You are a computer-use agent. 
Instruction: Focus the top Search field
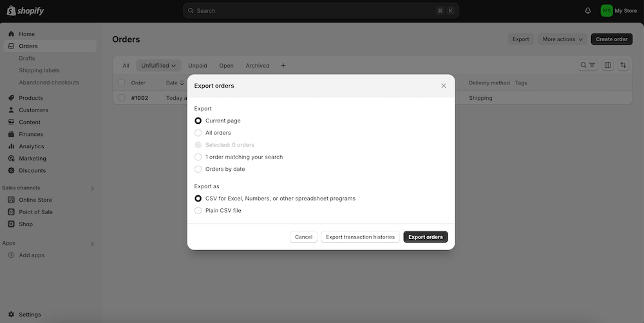click(x=321, y=11)
